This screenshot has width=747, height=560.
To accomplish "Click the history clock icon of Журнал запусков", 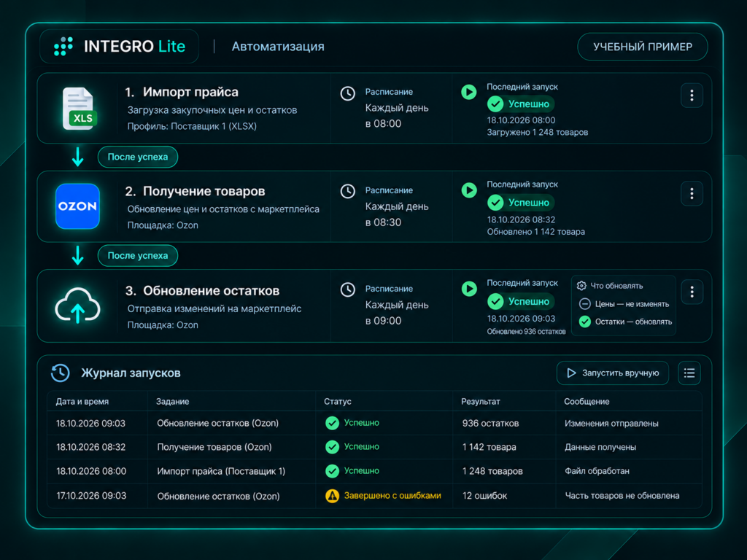I will click(61, 373).
